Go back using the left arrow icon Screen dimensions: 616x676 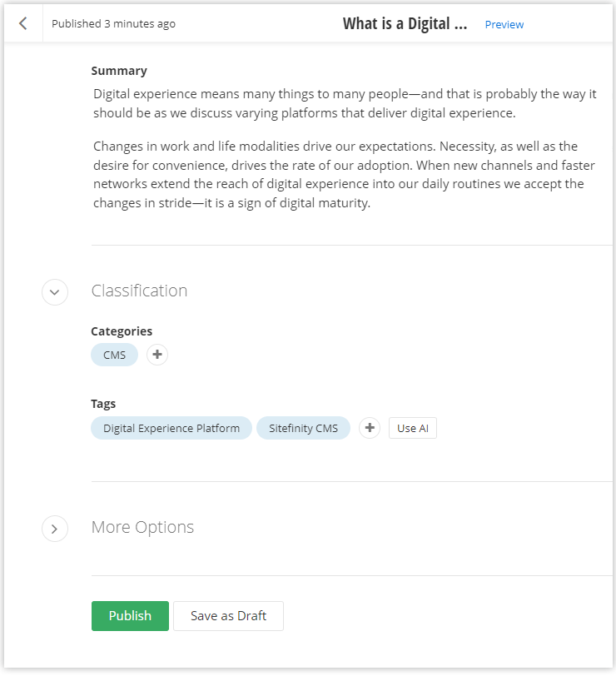[22, 23]
